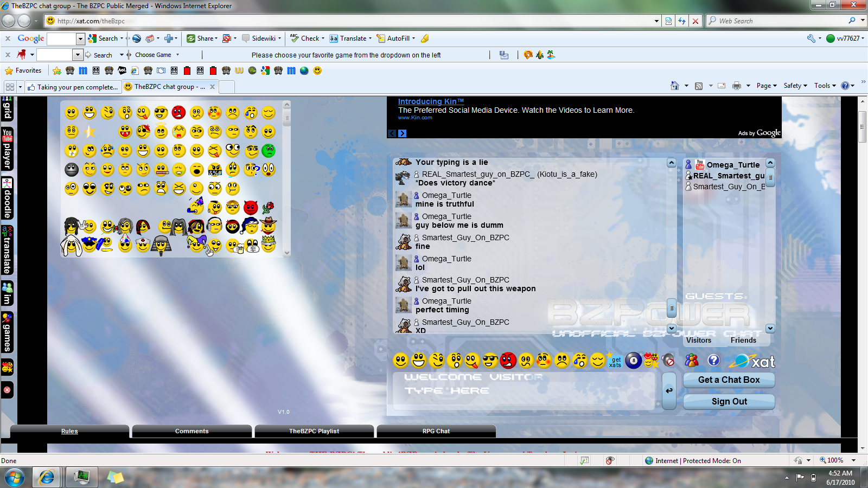Select the Friends tab in user list

tap(743, 340)
